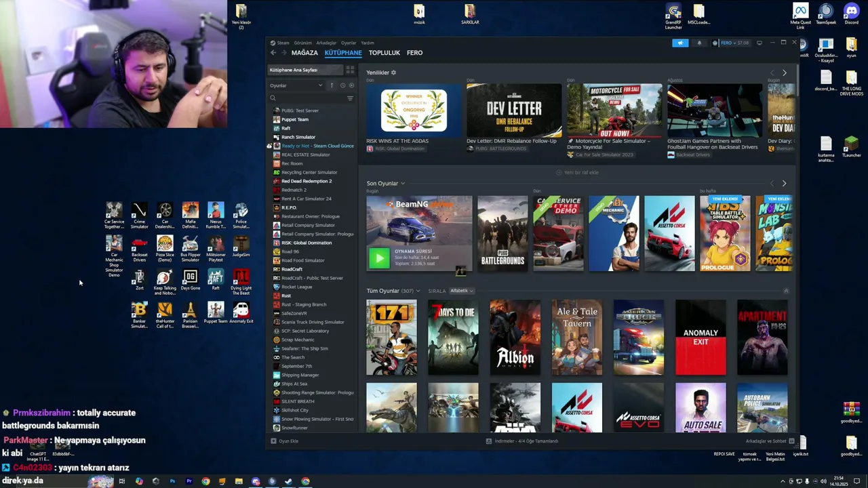The width and height of the screenshot is (868, 488).
Task: Open the Alfabetik sort dropdown
Action: click(x=462, y=291)
